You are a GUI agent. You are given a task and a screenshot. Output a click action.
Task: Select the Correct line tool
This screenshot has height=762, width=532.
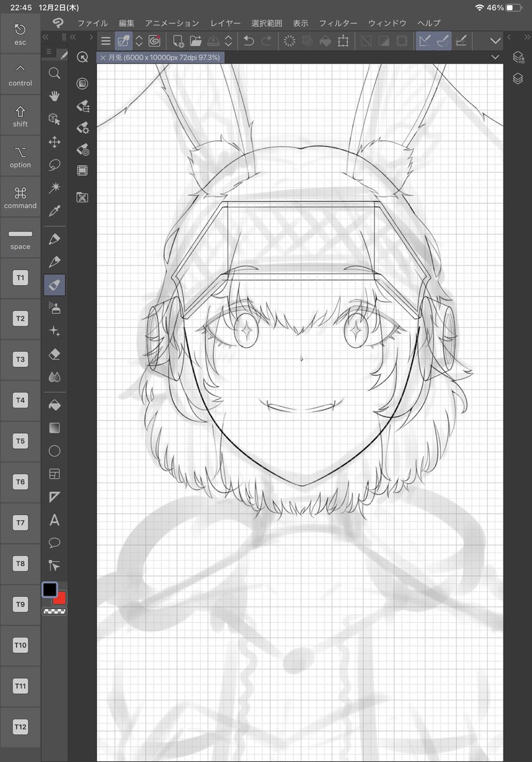click(55, 565)
